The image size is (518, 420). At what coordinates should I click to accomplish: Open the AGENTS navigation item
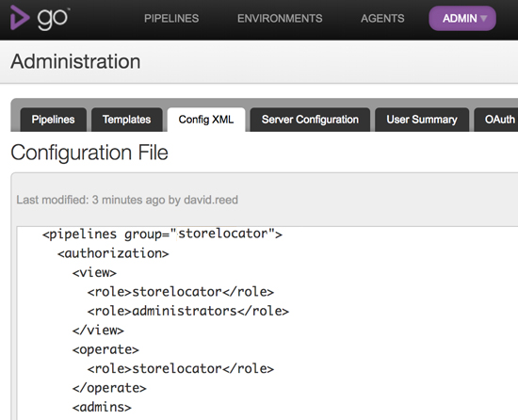(382, 19)
